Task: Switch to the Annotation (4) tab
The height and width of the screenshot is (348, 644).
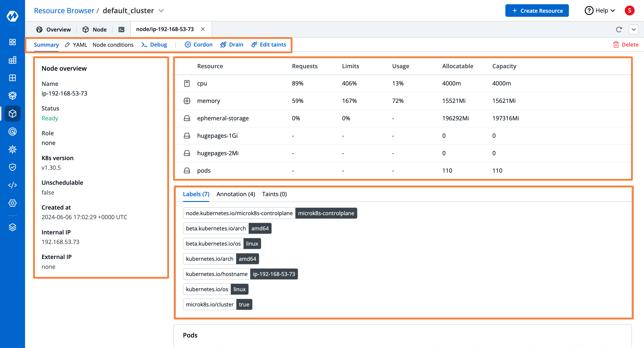Action: [235, 194]
